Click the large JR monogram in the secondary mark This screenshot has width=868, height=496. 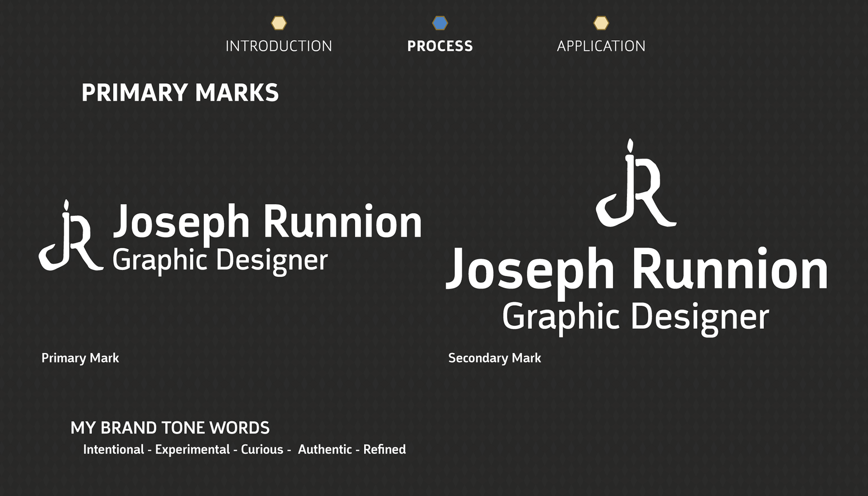point(636,183)
